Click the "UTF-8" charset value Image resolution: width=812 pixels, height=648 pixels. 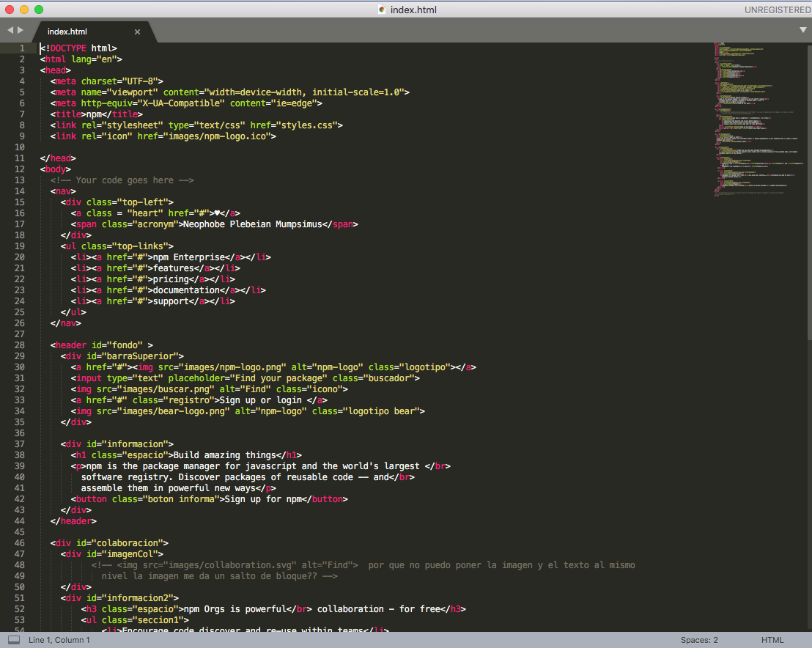pos(140,81)
